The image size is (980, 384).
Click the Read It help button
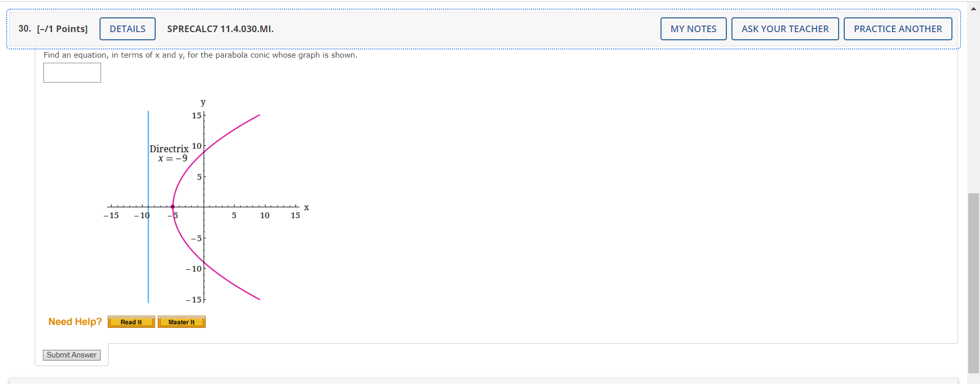(x=131, y=322)
